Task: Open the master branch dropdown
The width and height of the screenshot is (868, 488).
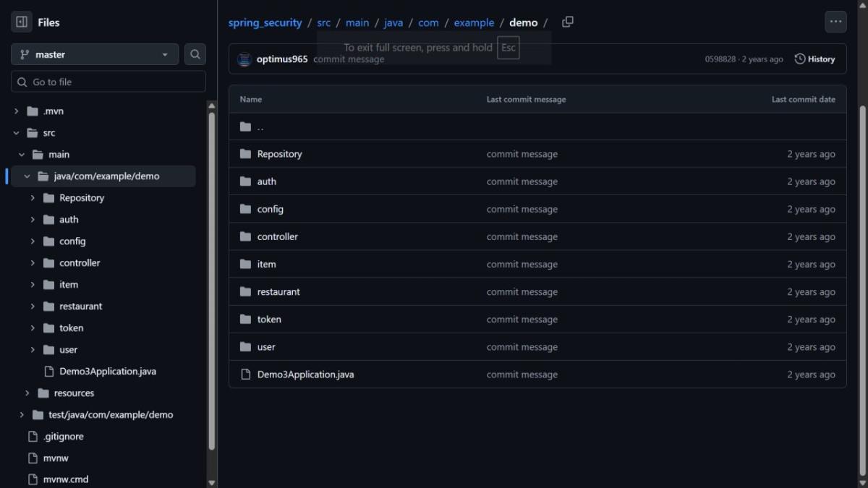Action: (x=95, y=54)
